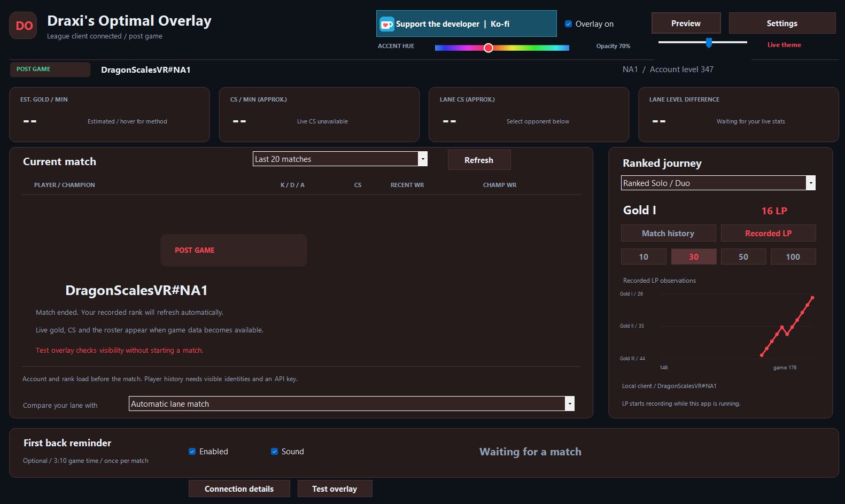Click the 16 LP value

pos(774,211)
